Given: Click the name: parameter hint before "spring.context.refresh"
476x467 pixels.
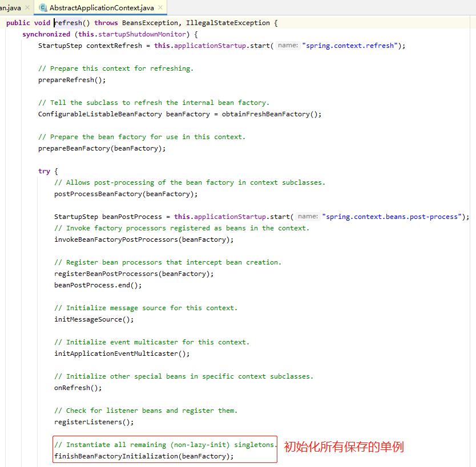Looking at the screenshot, I should coord(288,46).
